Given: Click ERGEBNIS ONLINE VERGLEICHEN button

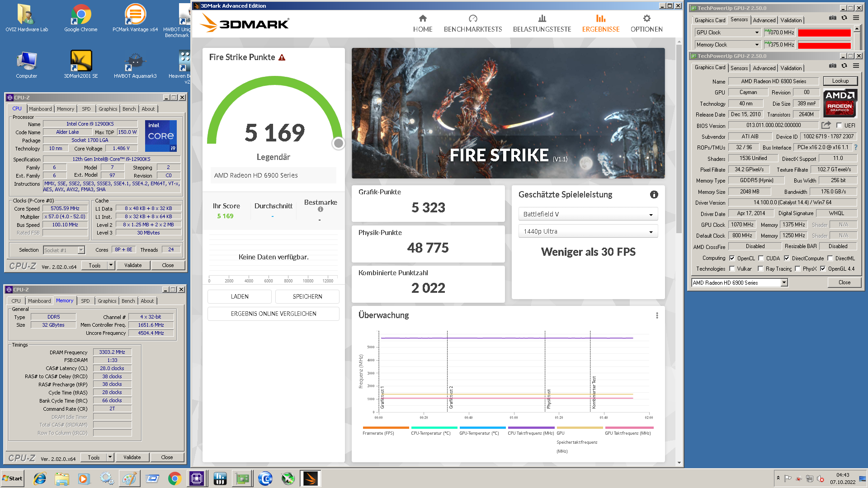Looking at the screenshot, I should (x=274, y=314).
